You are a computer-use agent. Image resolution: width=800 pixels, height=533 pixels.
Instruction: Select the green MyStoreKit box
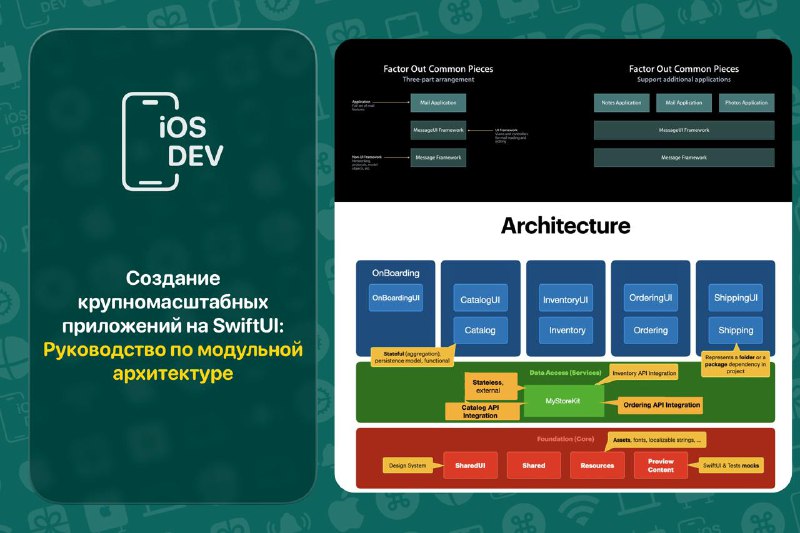pos(563,401)
